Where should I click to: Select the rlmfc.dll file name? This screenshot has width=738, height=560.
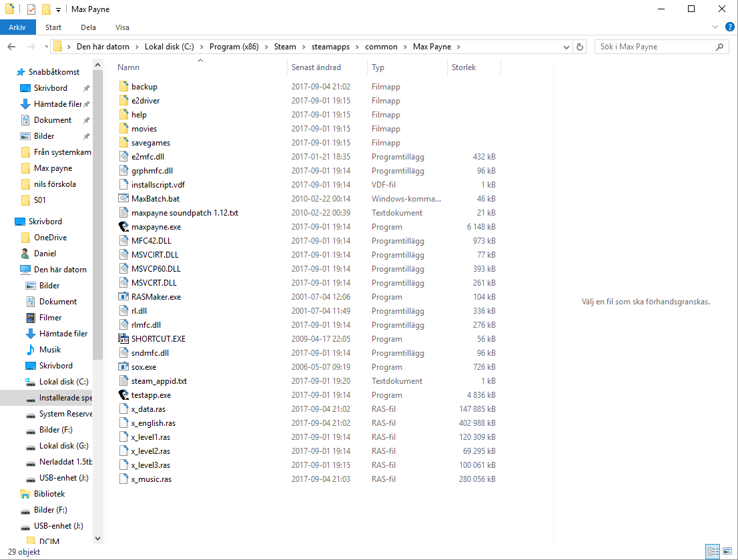pyautogui.click(x=146, y=325)
